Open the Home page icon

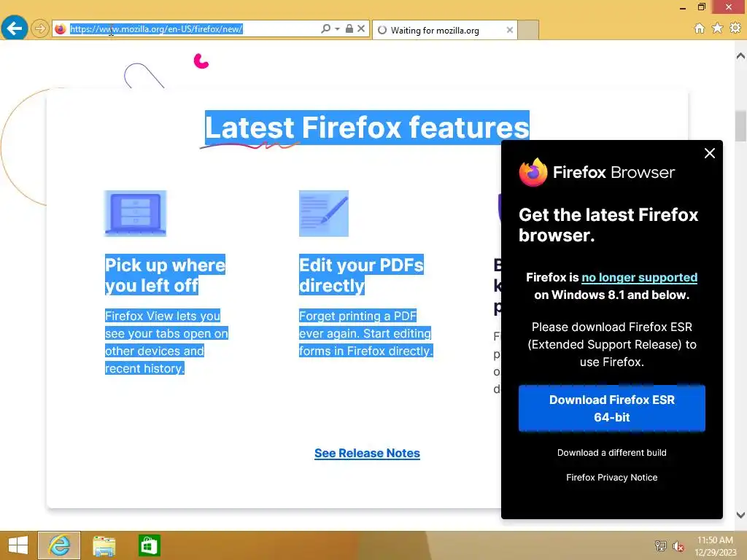tap(700, 28)
